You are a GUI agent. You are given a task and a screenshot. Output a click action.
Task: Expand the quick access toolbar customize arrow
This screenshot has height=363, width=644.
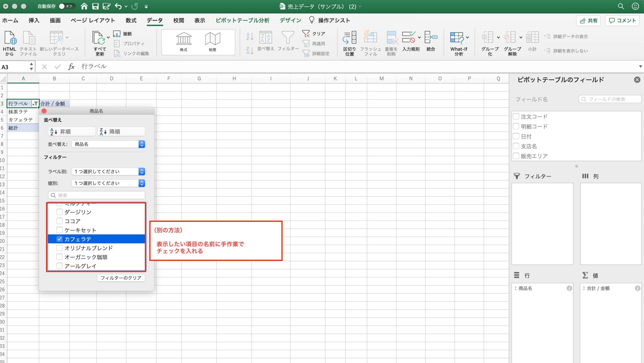click(146, 7)
